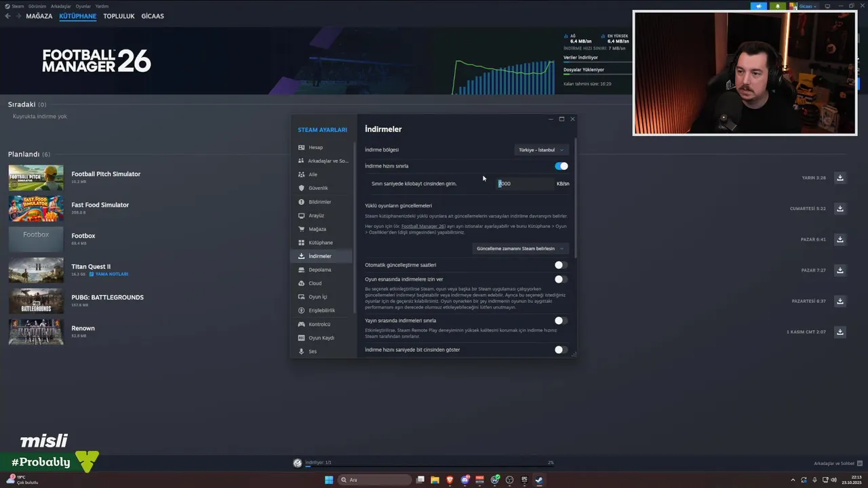Click settings dialog vertical scrollbar

click(x=575, y=198)
